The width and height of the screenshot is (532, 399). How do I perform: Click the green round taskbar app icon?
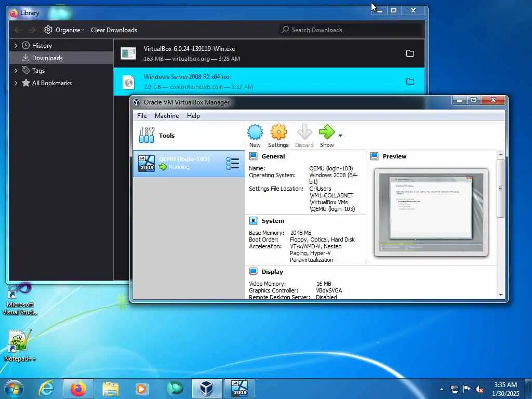(175, 389)
